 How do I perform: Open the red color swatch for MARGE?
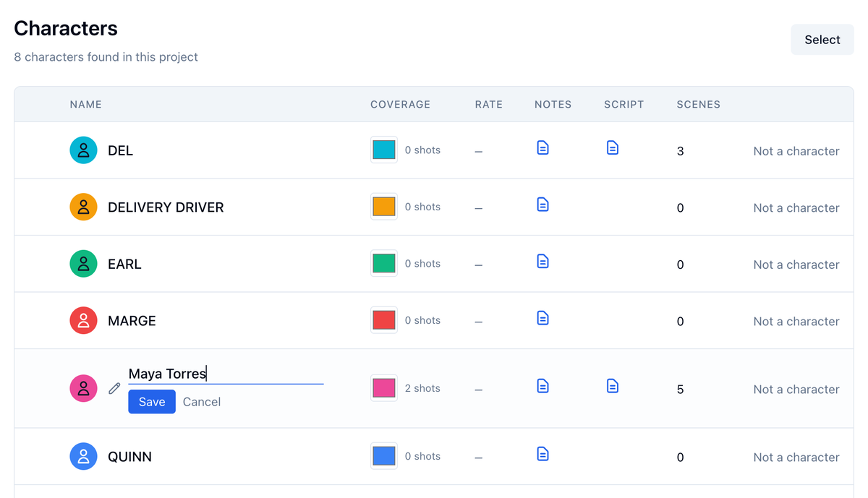click(384, 319)
